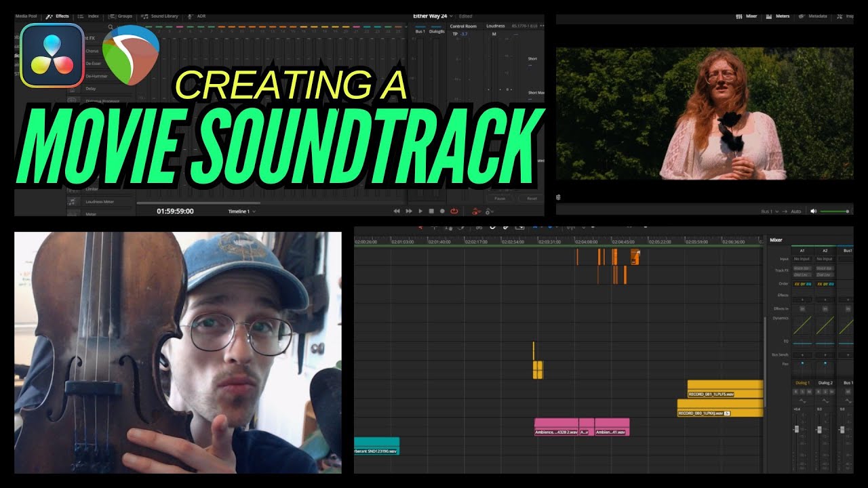
Task: Click the rewind transport button
Action: point(397,211)
